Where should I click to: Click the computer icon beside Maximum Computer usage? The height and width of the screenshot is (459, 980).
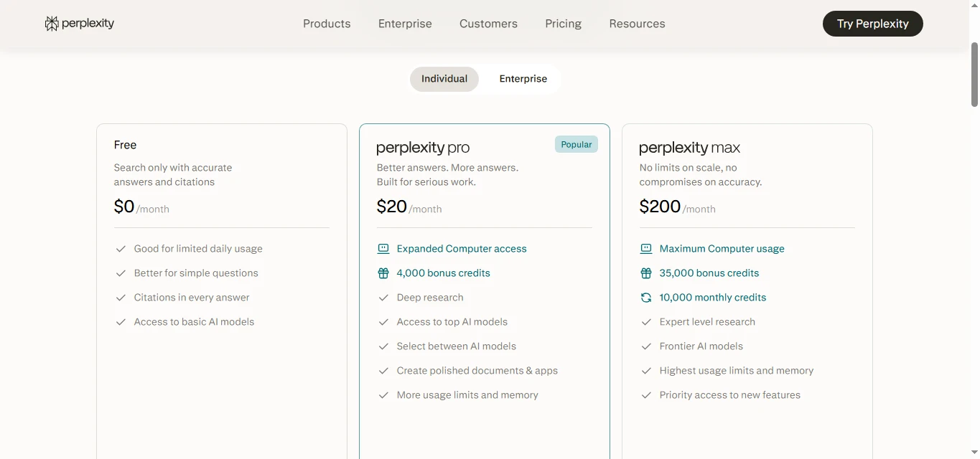point(646,249)
